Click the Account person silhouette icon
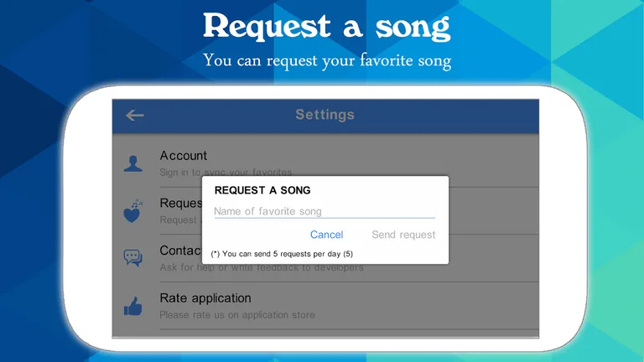 [132, 163]
